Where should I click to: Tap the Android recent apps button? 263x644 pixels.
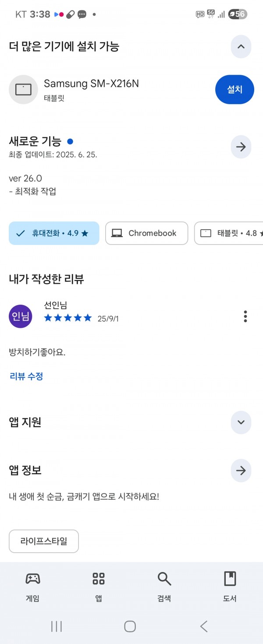(57, 626)
